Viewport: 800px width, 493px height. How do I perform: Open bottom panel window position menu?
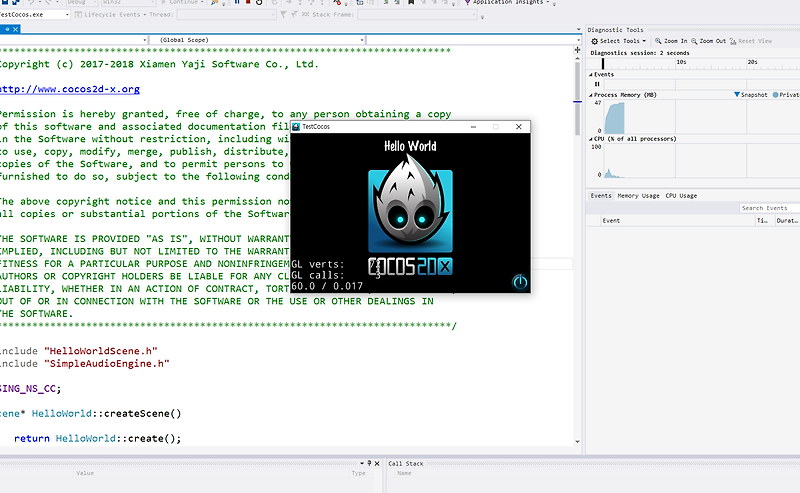362,463
